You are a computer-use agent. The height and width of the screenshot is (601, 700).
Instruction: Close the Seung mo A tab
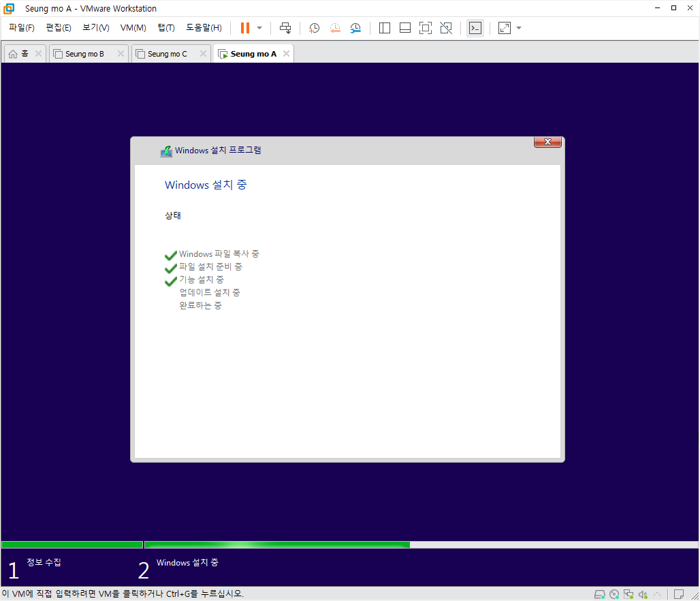(x=286, y=54)
